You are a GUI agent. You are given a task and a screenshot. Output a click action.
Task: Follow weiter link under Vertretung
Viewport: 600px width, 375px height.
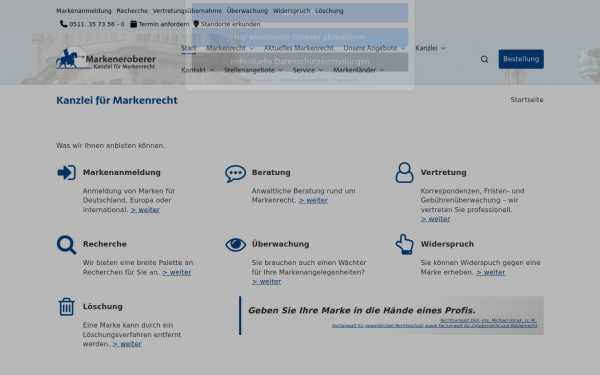(x=435, y=219)
